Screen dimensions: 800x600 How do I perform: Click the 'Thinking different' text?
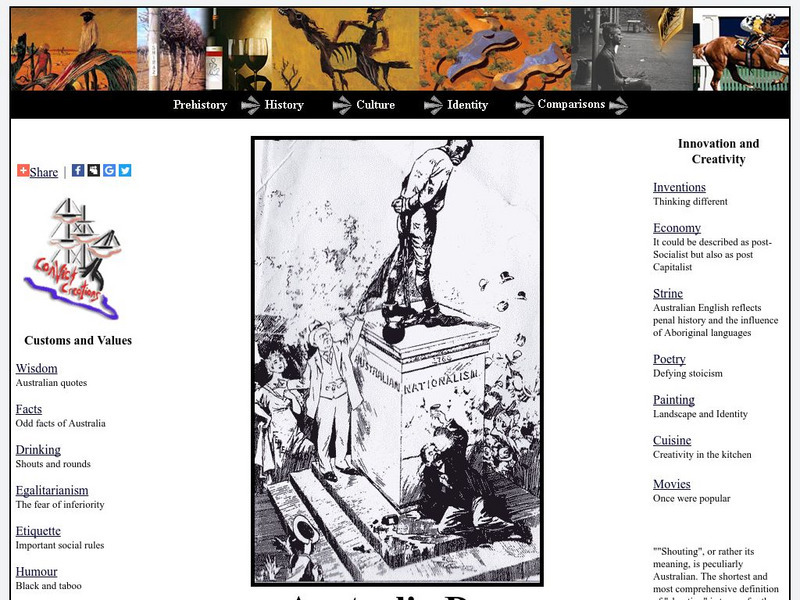coord(690,202)
